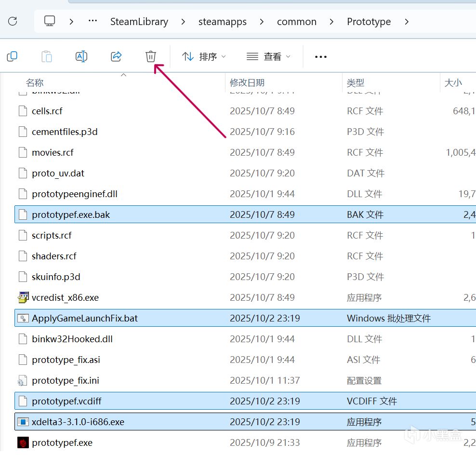Image resolution: width=476 pixels, height=455 pixels.
Task: Sort by the 大小 column header
Action: pyautogui.click(x=453, y=82)
